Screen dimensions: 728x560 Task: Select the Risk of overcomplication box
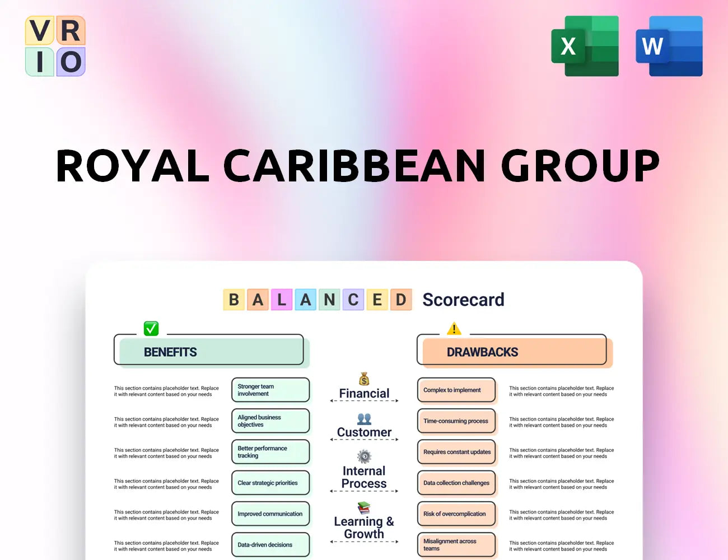pyautogui.click(x=456, y=514)
